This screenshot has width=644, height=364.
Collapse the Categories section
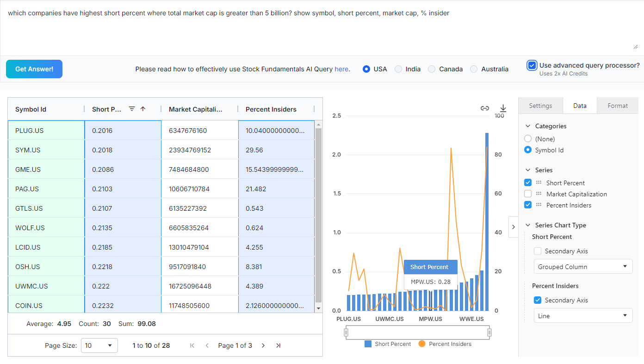528,126
